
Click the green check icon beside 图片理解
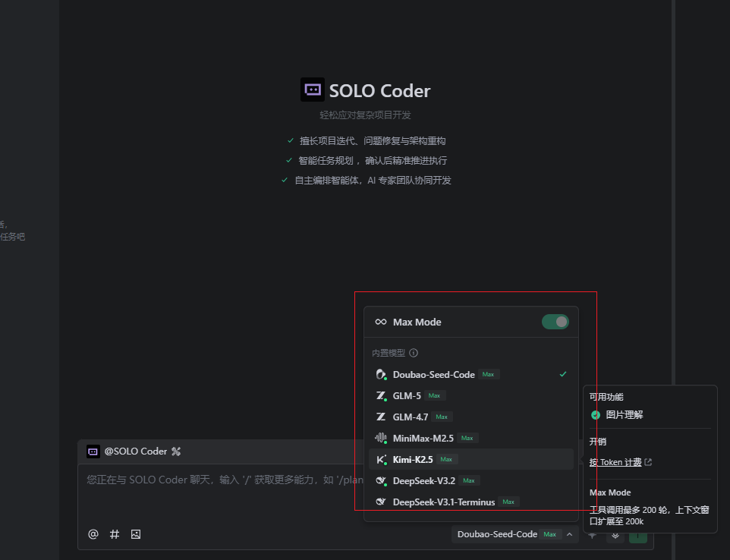pos(596,415)
